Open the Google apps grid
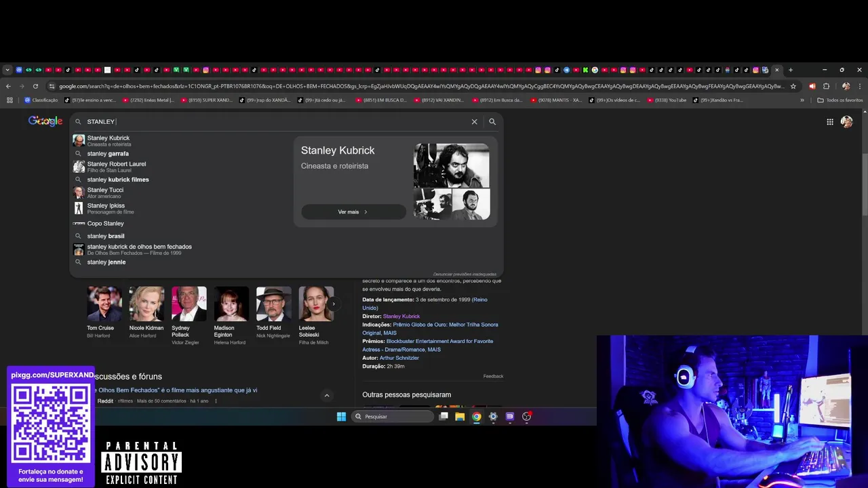868x488 pixels. (829, 122)
